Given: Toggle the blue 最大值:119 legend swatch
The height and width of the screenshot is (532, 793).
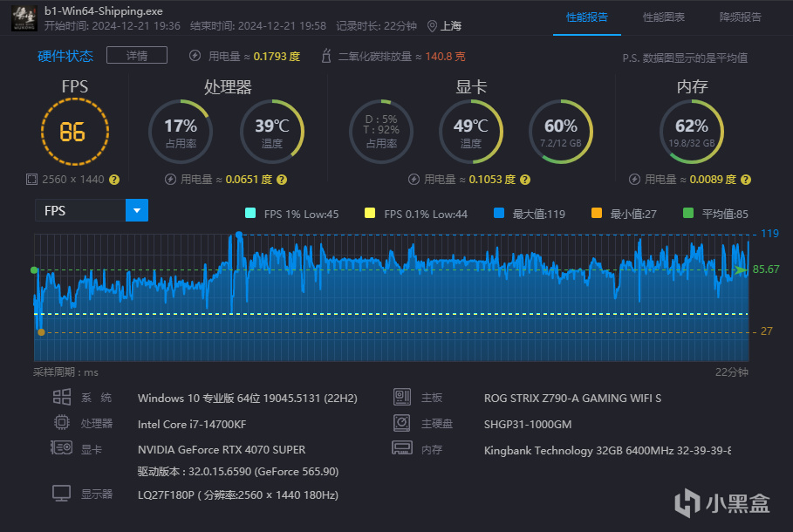Looking at the screenshot, I should [499, 213].
